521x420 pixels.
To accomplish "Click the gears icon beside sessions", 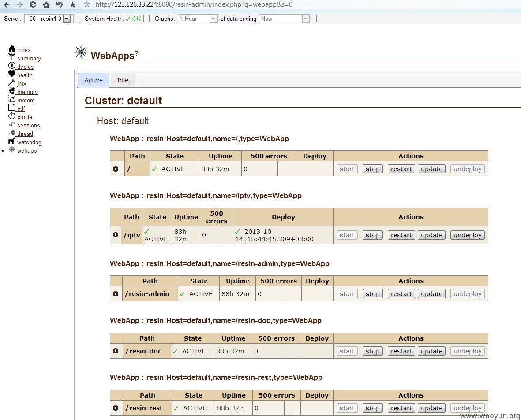I will coord(12,124).
